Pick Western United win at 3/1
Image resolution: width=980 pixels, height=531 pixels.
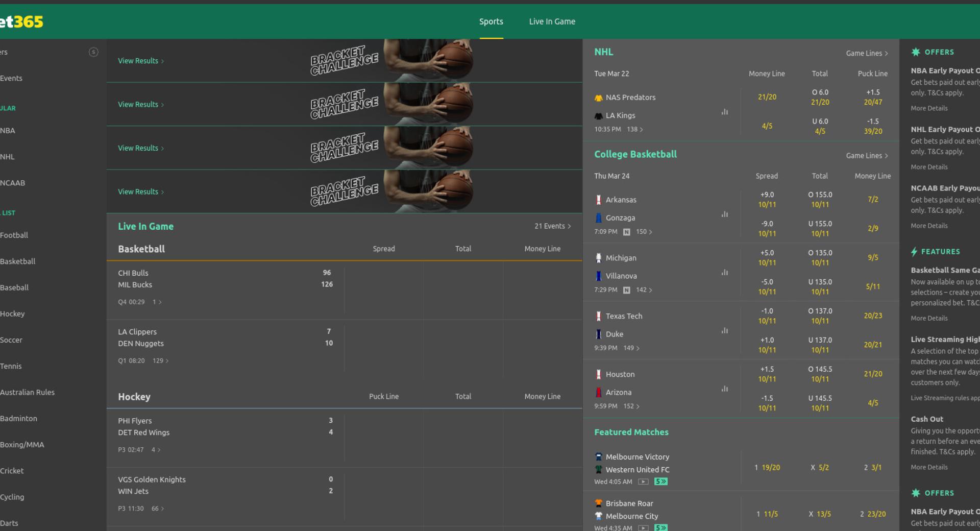[x=873, y=468]
